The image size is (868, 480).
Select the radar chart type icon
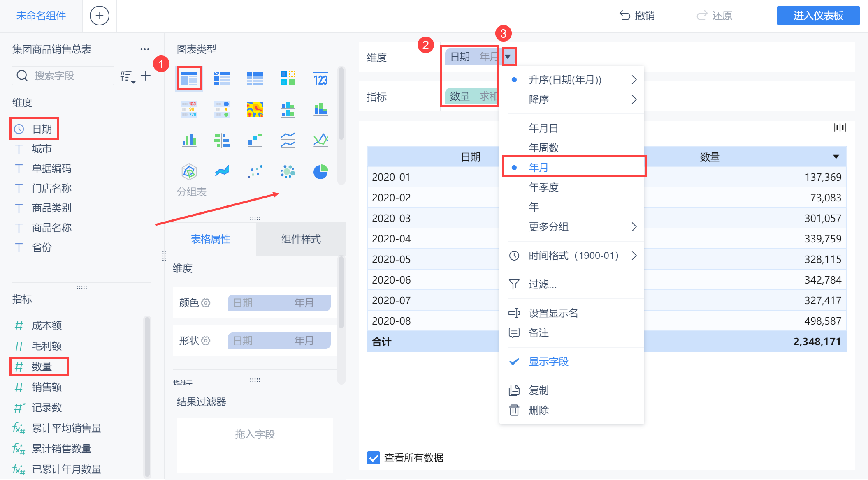[x=189, y=172]
